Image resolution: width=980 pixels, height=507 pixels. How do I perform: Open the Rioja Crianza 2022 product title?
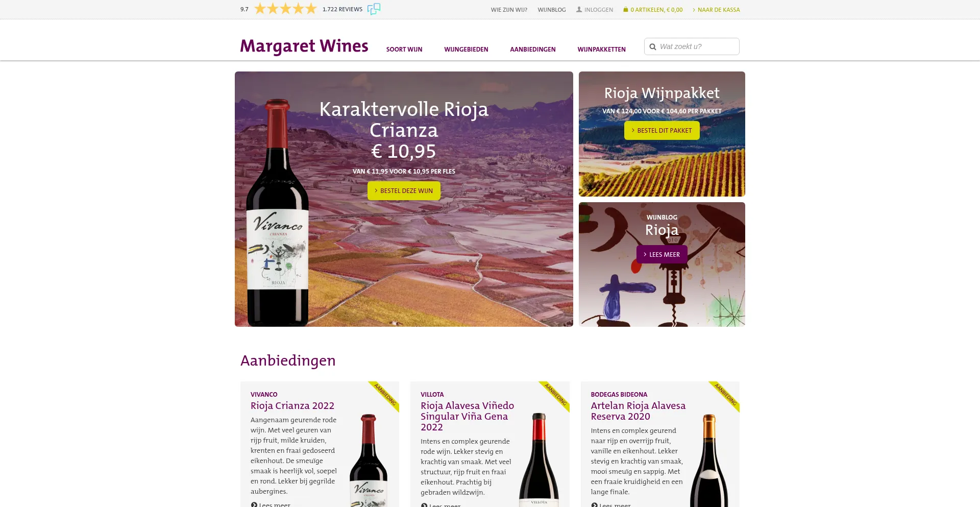click(292, 406)
